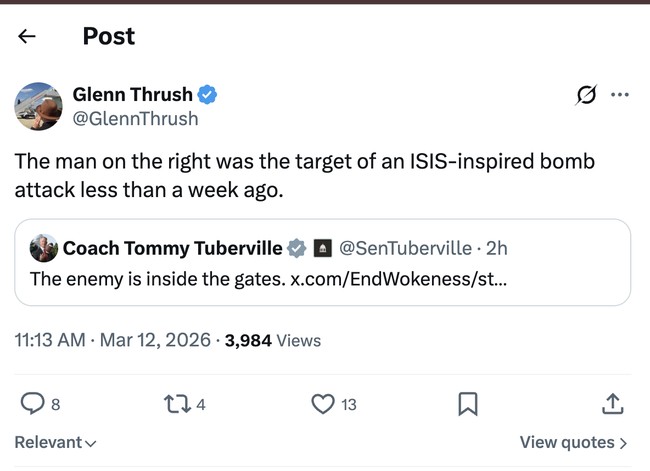
Task: Click the government affiliation badge icon
Action: (322, 248)
